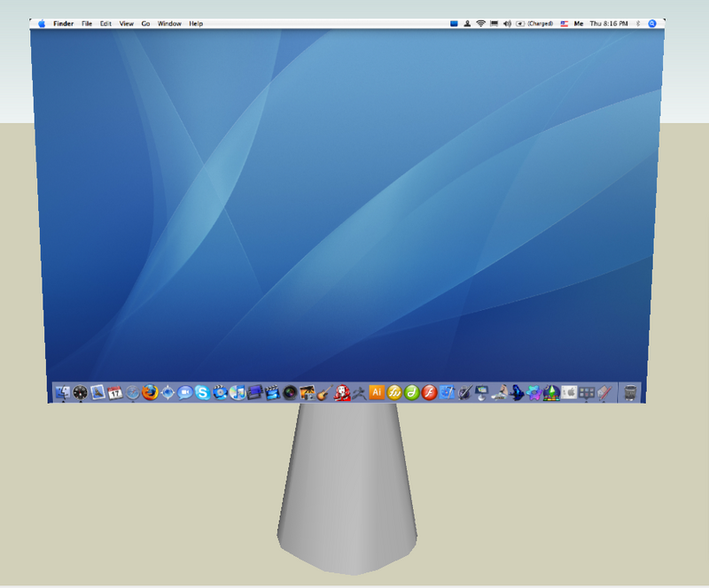709x588 pixels.
Task: Click the blue display menu bar icon
Action: coord(454,24)
